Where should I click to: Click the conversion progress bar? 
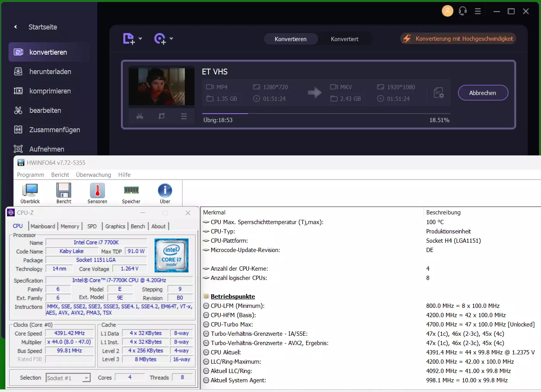pos(326,114)
